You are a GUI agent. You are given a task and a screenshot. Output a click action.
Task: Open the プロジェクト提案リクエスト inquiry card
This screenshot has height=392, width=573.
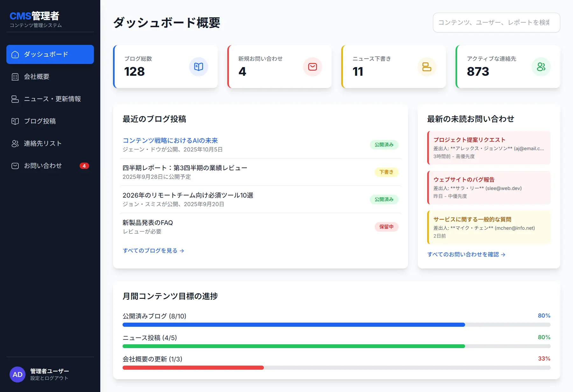pyautogui.click(x=489, y=148)
